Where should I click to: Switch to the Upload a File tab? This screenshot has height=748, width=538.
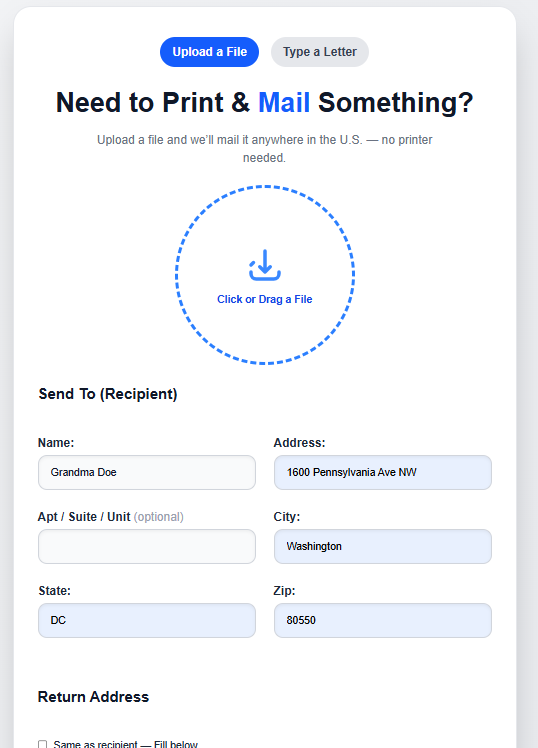click(x=209, y=52)
